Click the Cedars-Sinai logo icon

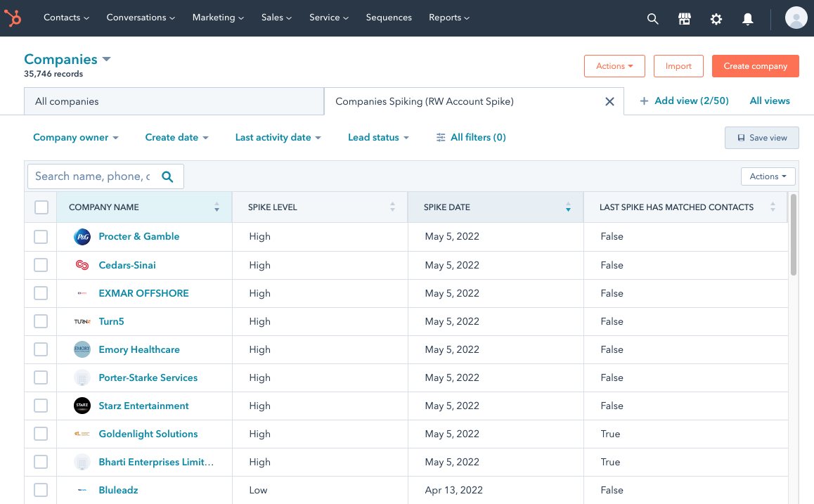click(x=82, y=265)
